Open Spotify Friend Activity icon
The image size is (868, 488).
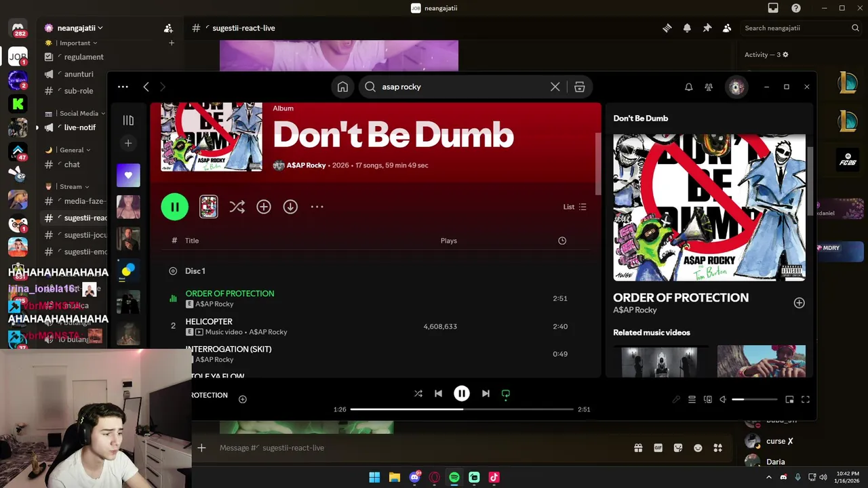709,87
